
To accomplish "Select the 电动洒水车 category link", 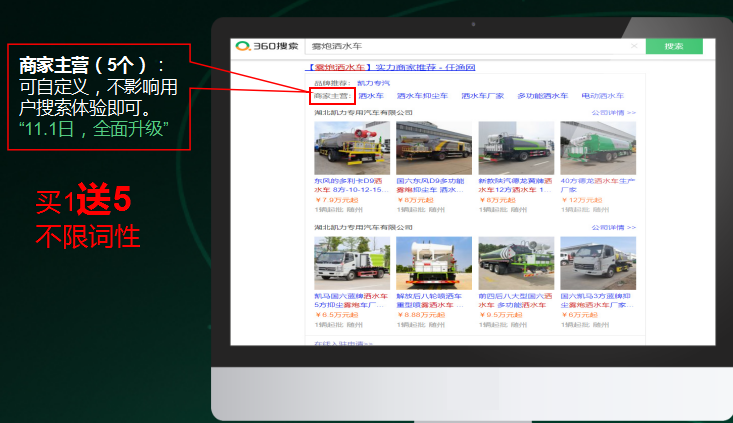I will click(x=603, y=96).
